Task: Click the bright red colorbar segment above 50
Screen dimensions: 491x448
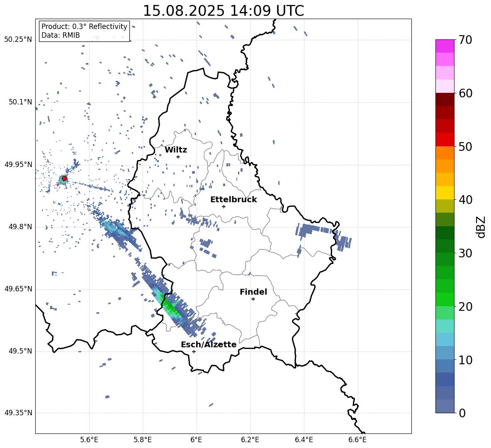Action: pos(445,140)
